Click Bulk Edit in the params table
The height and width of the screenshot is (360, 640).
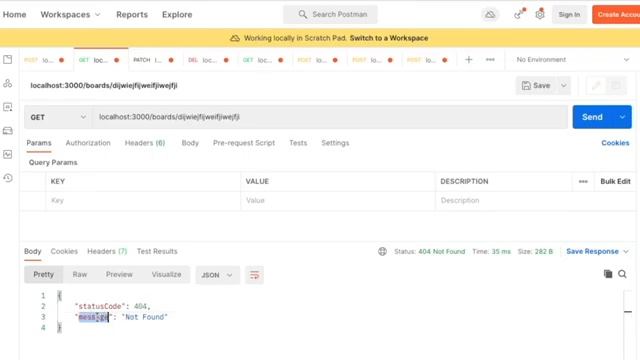(x=615, y=181)
